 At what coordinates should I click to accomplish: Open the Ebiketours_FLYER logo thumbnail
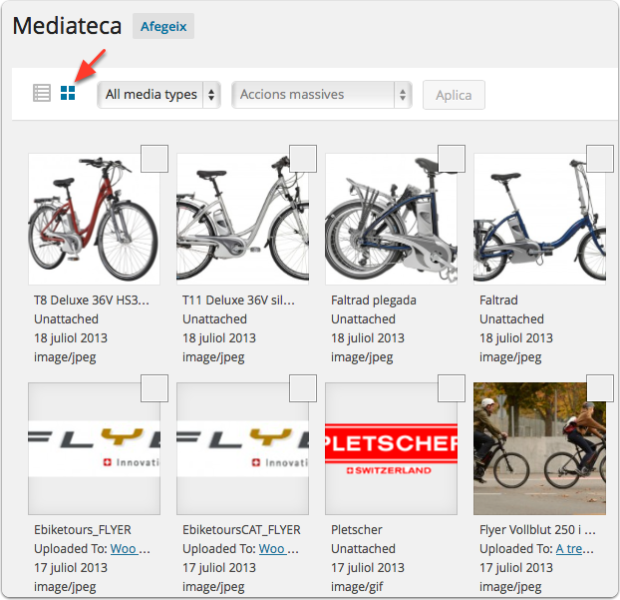pos(94,449)
